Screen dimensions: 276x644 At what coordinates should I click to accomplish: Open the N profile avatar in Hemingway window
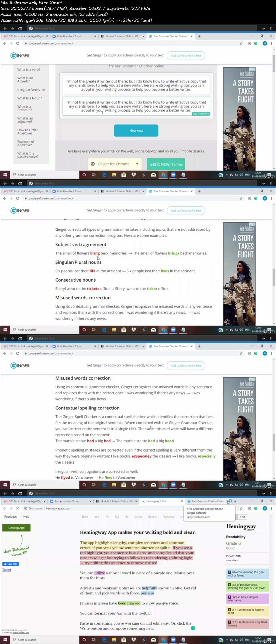click(265, 508)
